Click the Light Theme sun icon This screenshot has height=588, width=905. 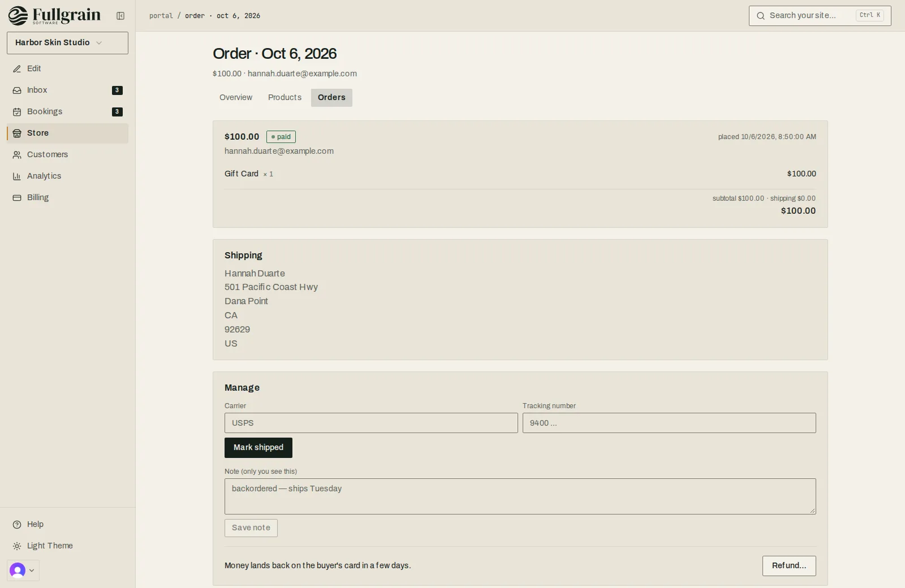17,546
